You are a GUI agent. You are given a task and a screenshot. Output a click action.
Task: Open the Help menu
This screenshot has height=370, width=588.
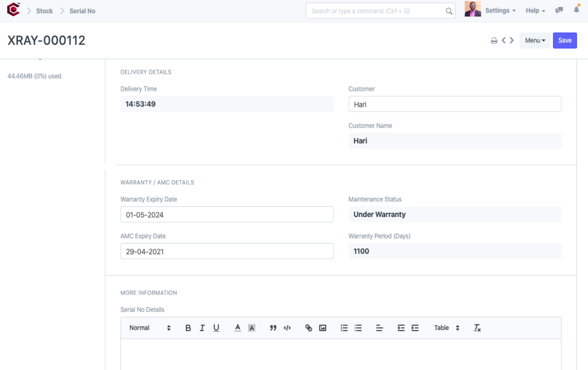[535, 11]
